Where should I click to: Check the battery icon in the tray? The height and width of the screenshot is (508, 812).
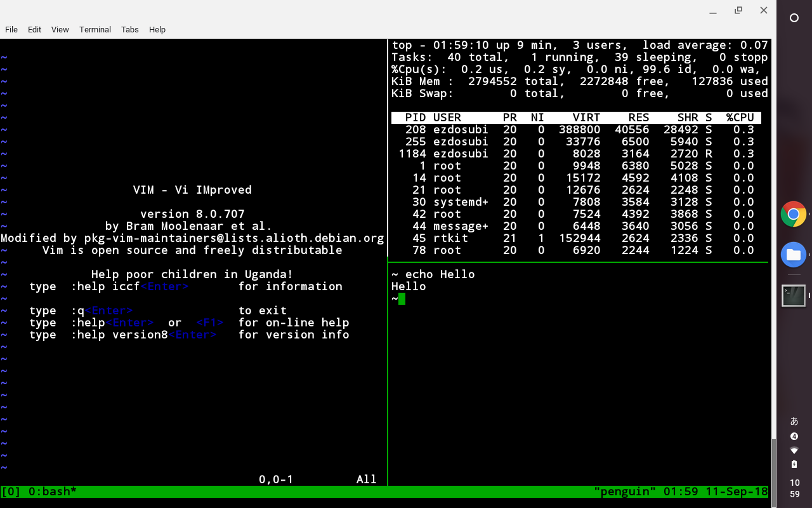click(x=794, y=464)
